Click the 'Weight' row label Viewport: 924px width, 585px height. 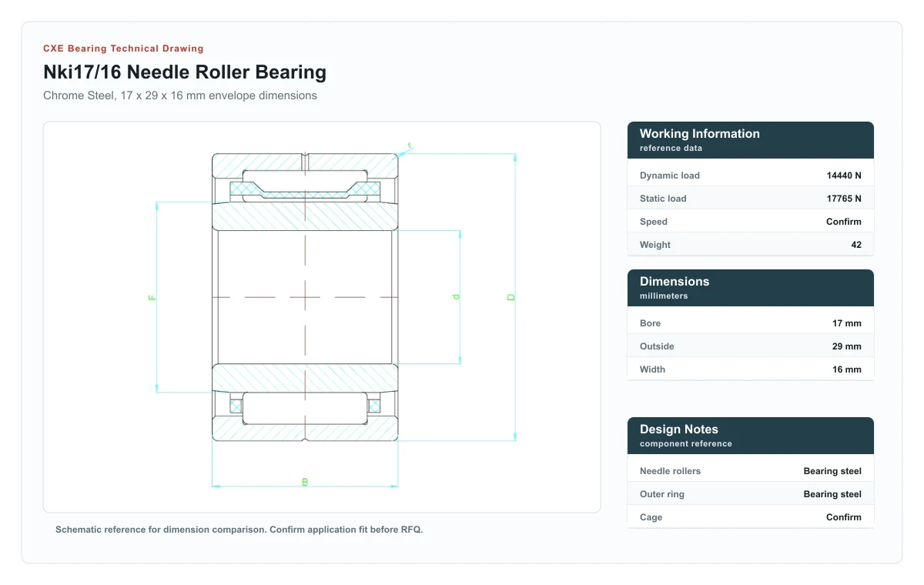coord(655,245)
